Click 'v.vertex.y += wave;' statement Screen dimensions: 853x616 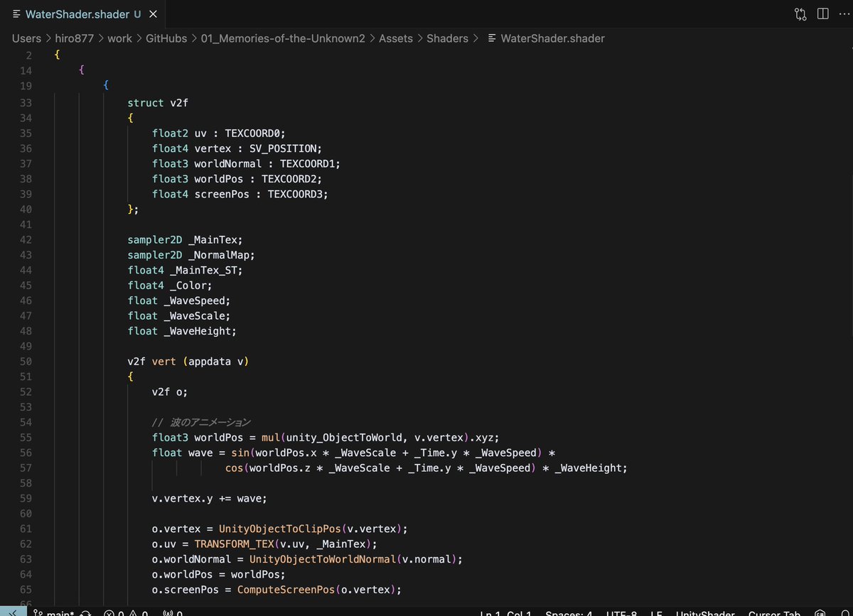coord(210,499)
